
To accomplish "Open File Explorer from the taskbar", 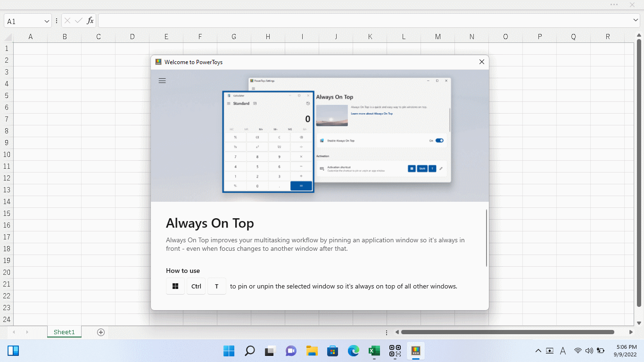I will (312, 351).
